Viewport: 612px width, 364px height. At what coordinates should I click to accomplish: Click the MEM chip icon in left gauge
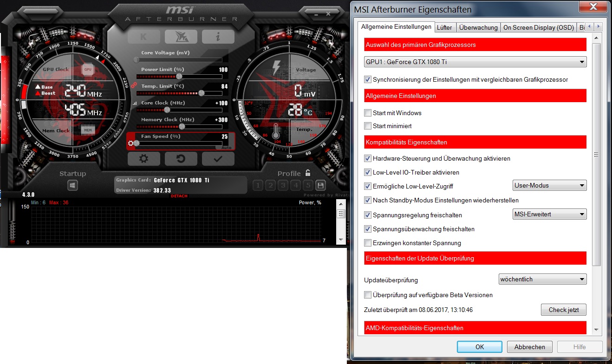(88, 130)
